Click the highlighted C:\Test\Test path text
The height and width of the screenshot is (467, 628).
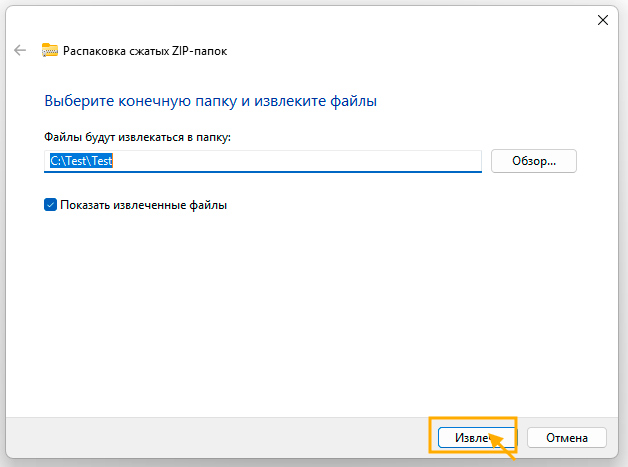[x=81, y=161]
